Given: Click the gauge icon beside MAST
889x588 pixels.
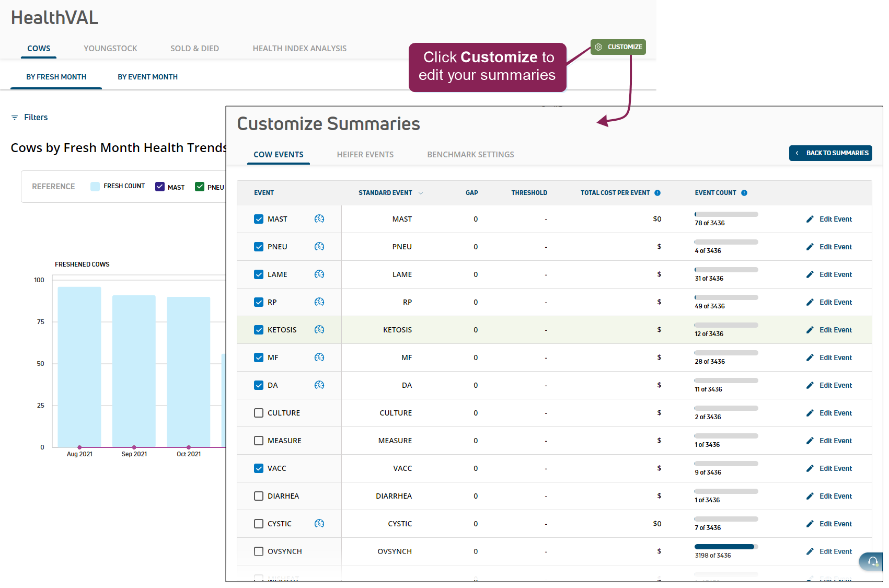Looking at the screenshot, I should (319, 219).
